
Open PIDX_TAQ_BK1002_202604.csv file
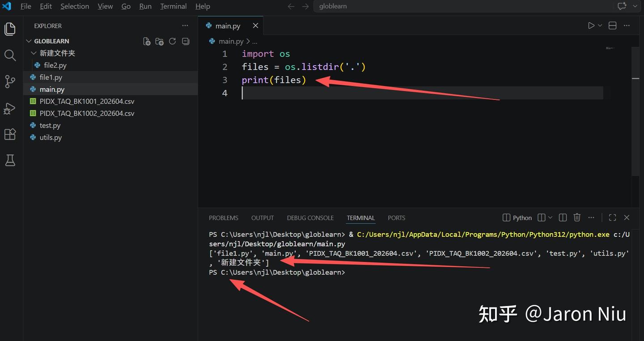click(x=110, y=114)
